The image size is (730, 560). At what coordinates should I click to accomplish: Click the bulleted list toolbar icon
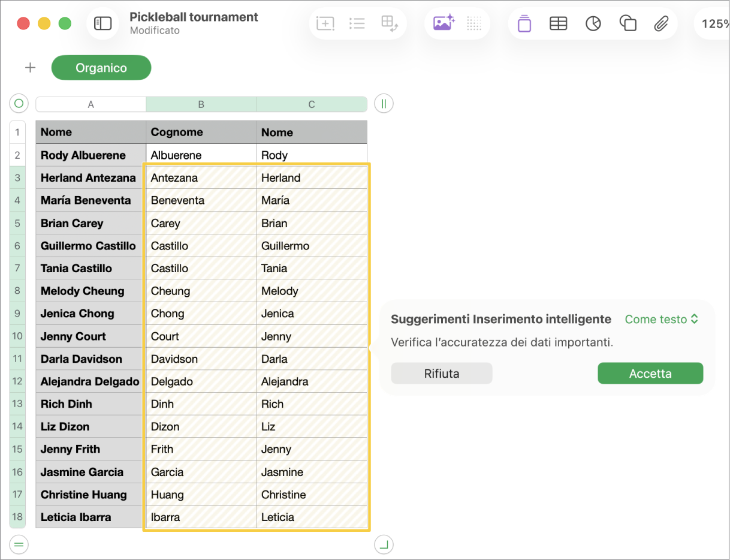(357, 23)
